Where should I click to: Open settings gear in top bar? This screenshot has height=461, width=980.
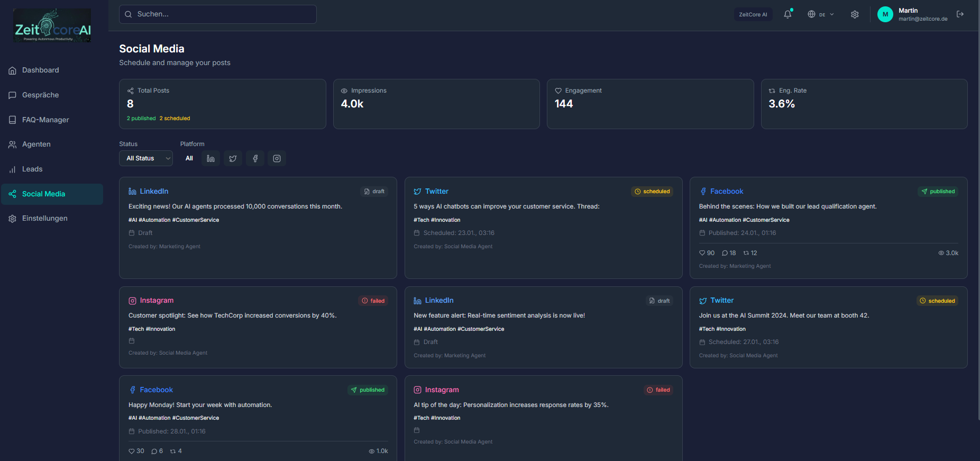(x=855, y=14)
